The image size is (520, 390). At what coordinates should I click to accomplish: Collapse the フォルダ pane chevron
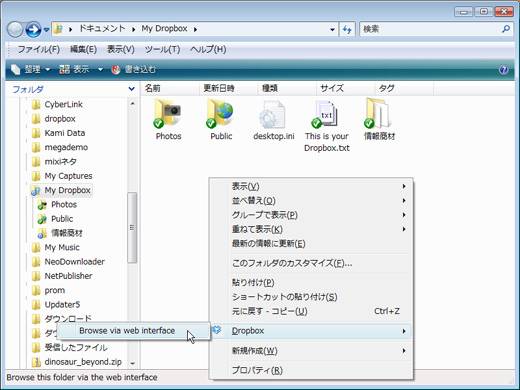pyautogui.click(x=131, y=89)
